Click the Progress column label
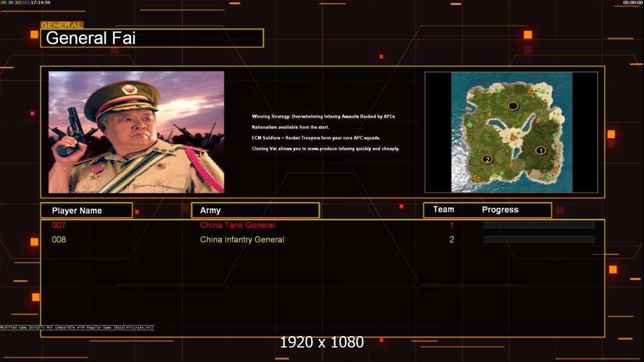644x362 pixels. 500,210
